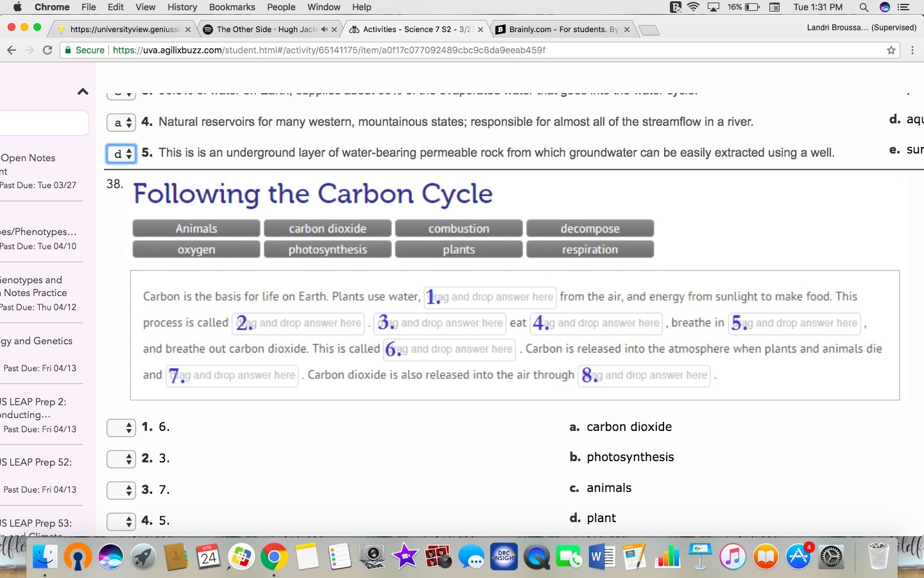Open Notification Center list icon
This screenshot has width=924, height=578.
904,7
